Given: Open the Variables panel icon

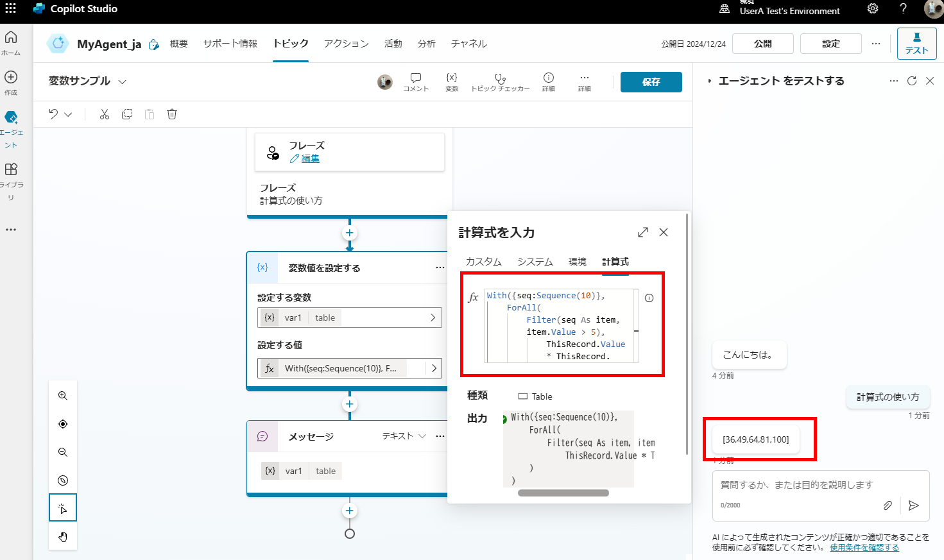Looking at the screenshot, I should [x=452, y=81].
